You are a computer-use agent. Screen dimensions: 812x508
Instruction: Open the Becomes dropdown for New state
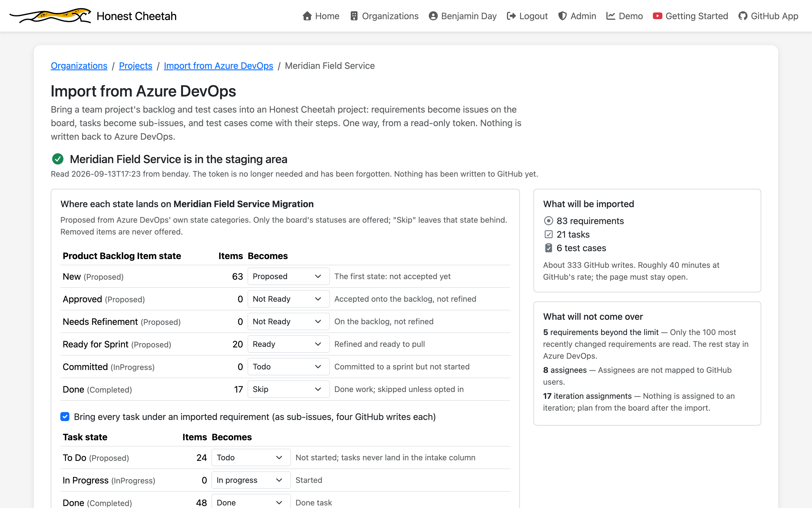click(288, 276)
